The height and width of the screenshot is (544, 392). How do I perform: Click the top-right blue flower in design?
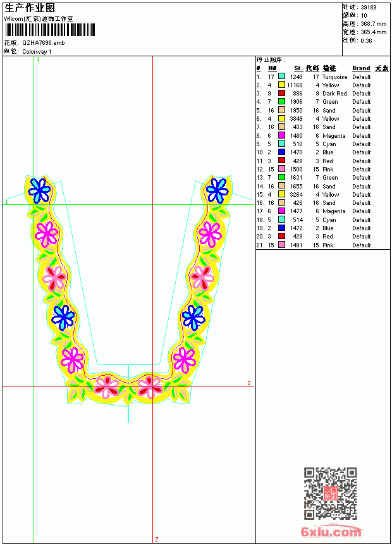pyautogui.click(x=217, y=190)
